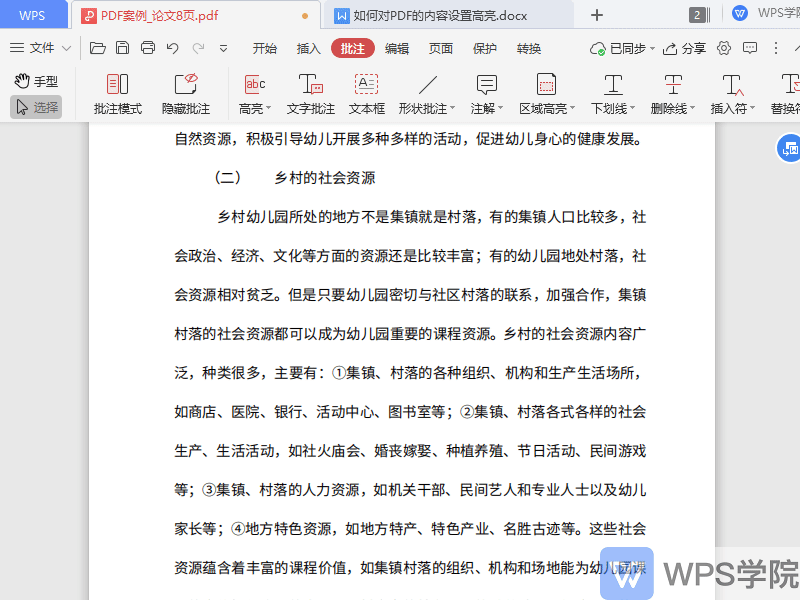800x600 pixels.
Task: Select the 选择 selection tool
Action: (x=36, y=107)
